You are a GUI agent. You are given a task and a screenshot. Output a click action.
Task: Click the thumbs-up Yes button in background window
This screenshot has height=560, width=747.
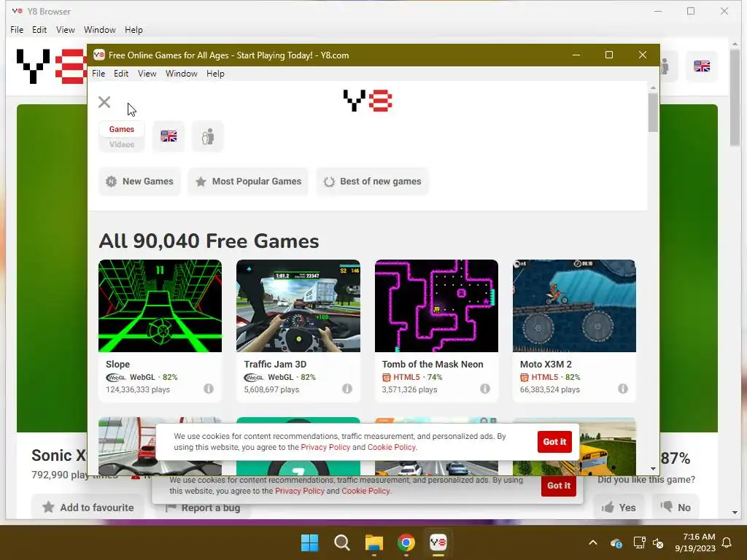pos(619,507)
